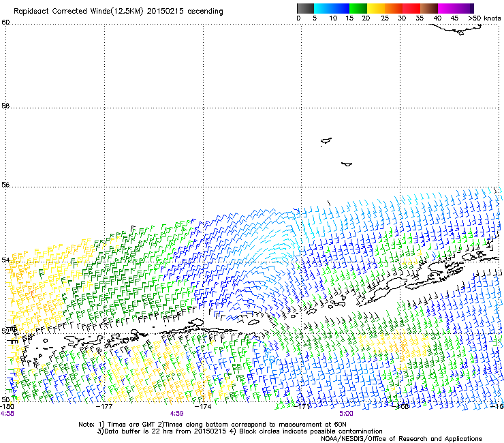Image resolution: width=504 pixels, height=443 pixels.
Task: Click the cyan-blue 5-15 knots legend band
Action: pyautogui.click(x=332, y=8)
